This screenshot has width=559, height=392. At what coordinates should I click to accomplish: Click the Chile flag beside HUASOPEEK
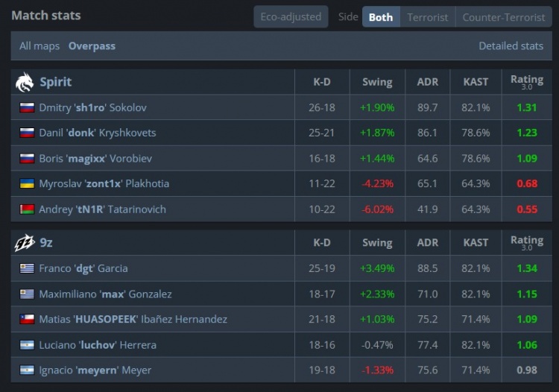[27, 319]
